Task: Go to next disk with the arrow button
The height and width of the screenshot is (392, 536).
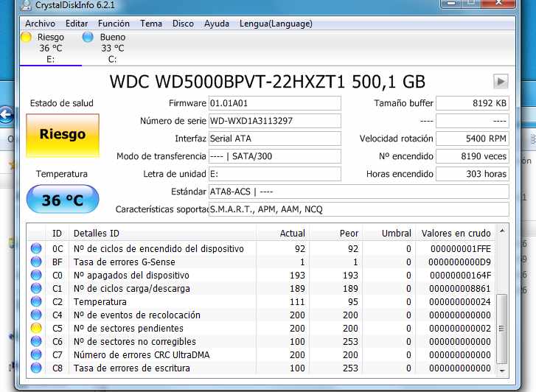Action: tap(501, 81)
